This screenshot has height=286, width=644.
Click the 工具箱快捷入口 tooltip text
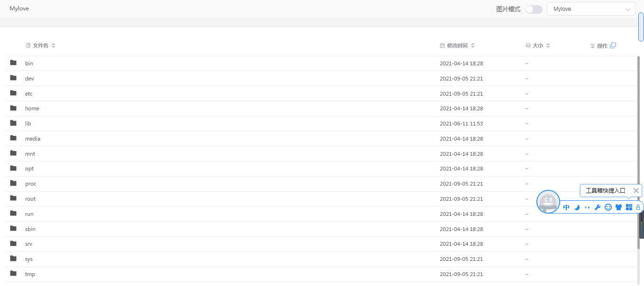click(x=606, y=190)
